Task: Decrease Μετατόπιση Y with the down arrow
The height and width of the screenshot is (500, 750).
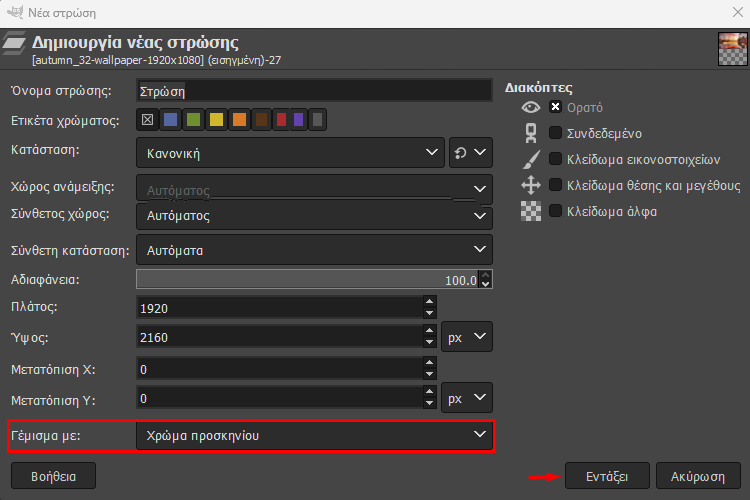Action: point(430,403)
